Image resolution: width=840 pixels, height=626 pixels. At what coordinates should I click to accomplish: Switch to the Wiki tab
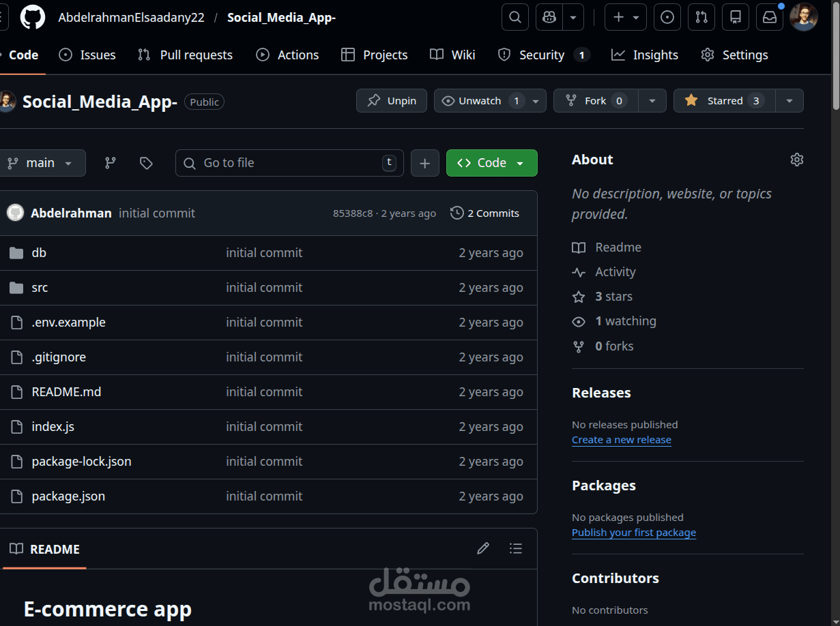coord(452,55)
